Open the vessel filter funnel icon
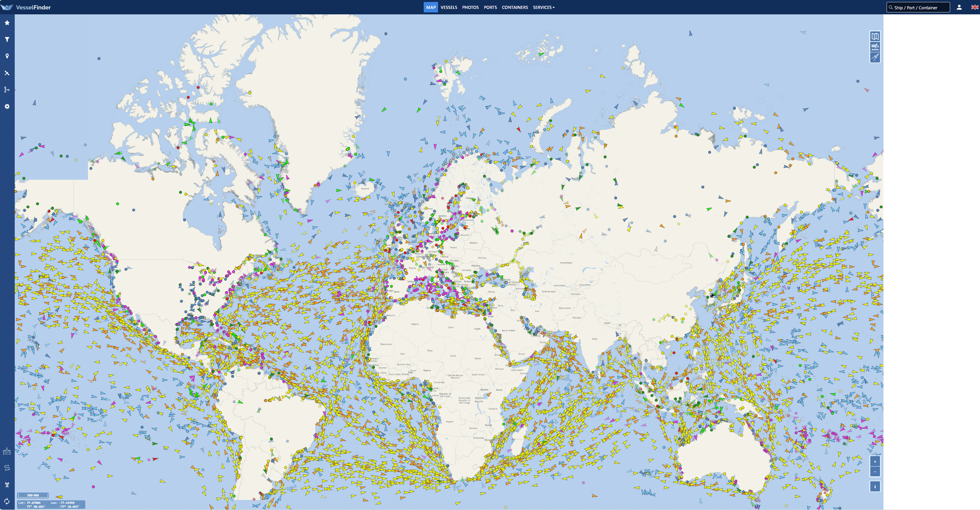Viewport: 980px width, 510px height. [x=7, y=40]
